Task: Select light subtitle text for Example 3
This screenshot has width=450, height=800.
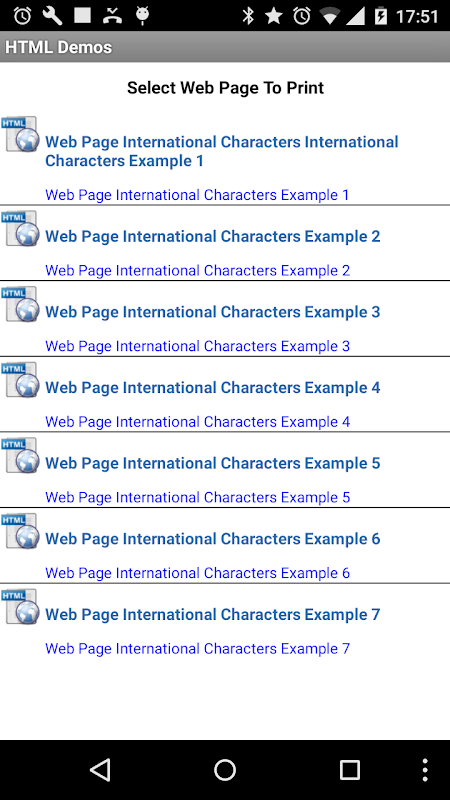Action: 197,346
